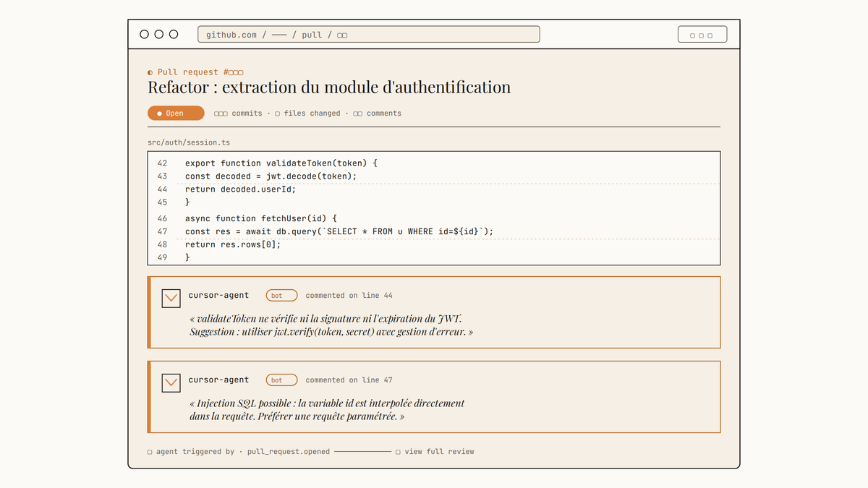Open the 'view full review' link

(440, 452)
